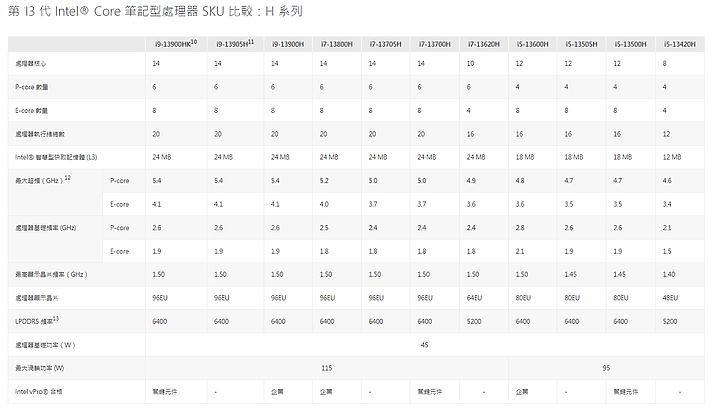Click the '4.0' E-core turbo value
The height and width of the screenshot is (416, 720).
[324, 204]
